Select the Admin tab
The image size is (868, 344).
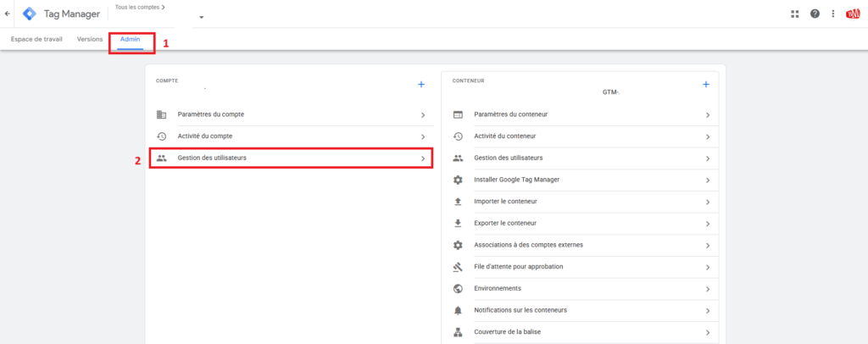tap(130, 39)
